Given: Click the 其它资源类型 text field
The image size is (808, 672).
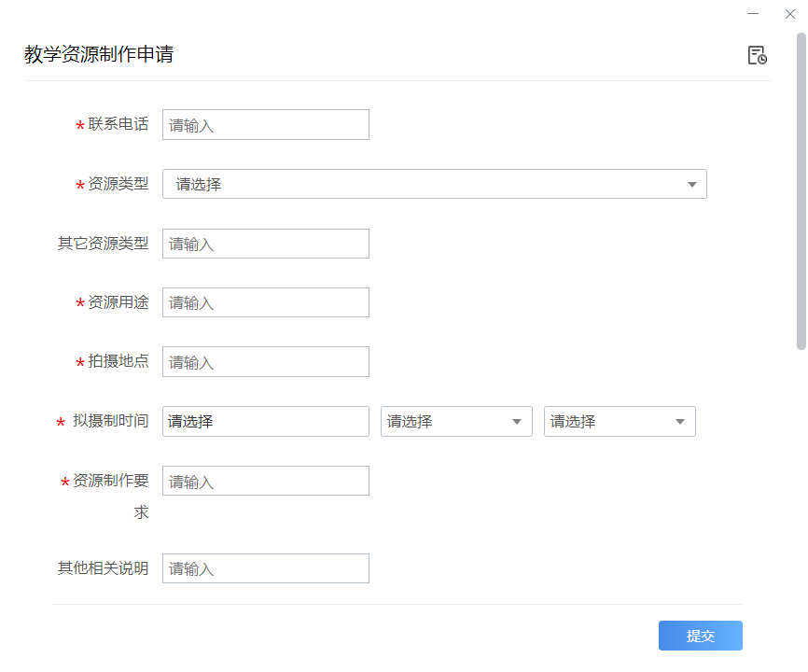Looking at the screenshot, I should 266,244.
